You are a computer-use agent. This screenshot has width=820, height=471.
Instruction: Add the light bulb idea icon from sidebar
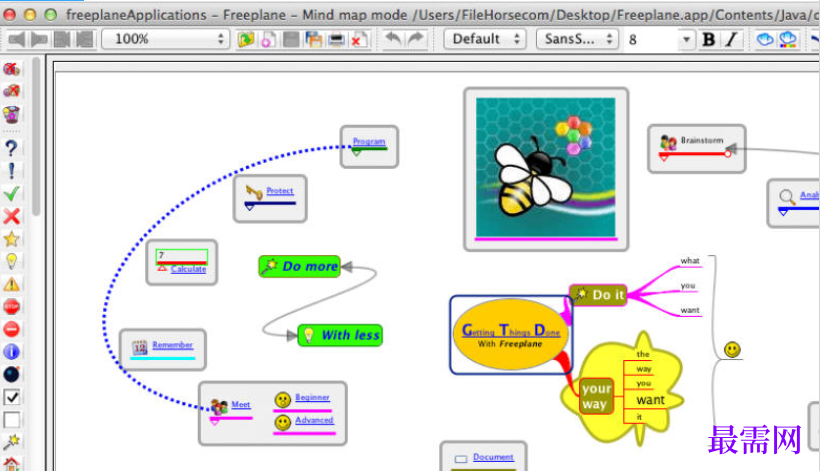(x=12, y=261)
